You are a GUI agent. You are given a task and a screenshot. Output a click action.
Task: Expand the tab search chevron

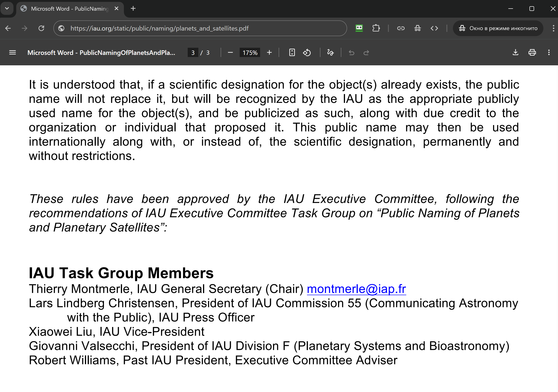[x=7, y=9]
